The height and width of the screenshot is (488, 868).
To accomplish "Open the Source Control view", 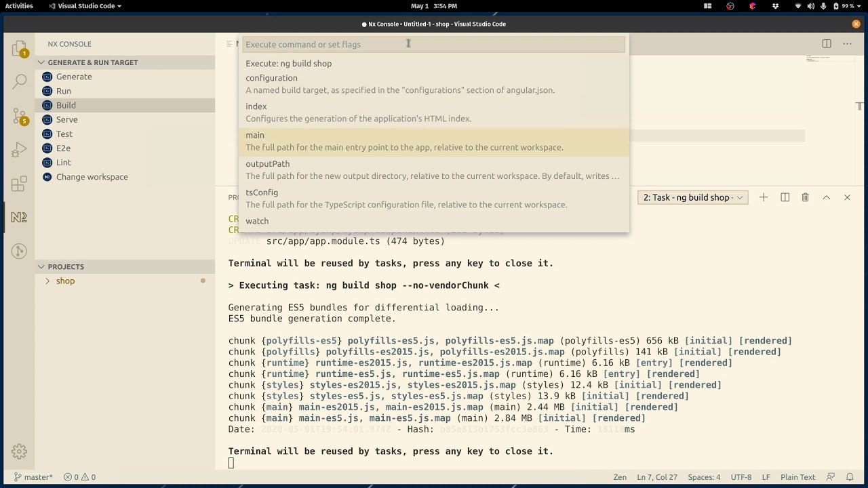I will pyautogui.click(x=19, y=116).
